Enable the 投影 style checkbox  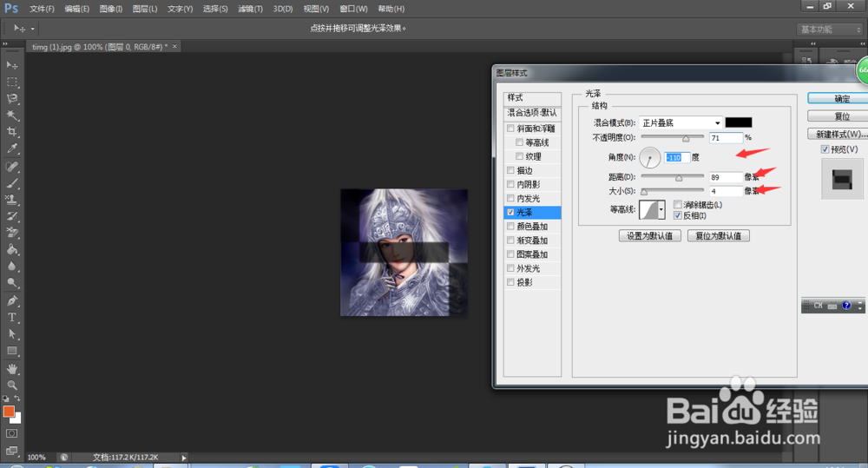click(x=510, y=282)
